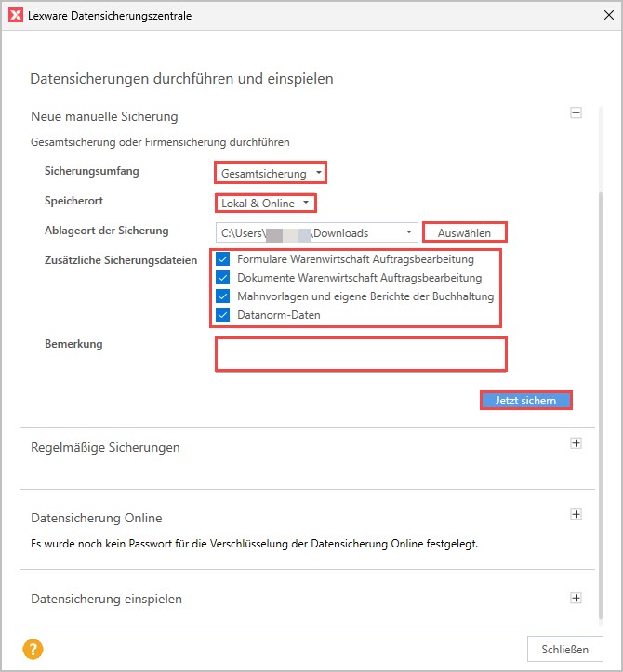
Task: Click the orange help question mark icon
Action: [x=33, y=649]
